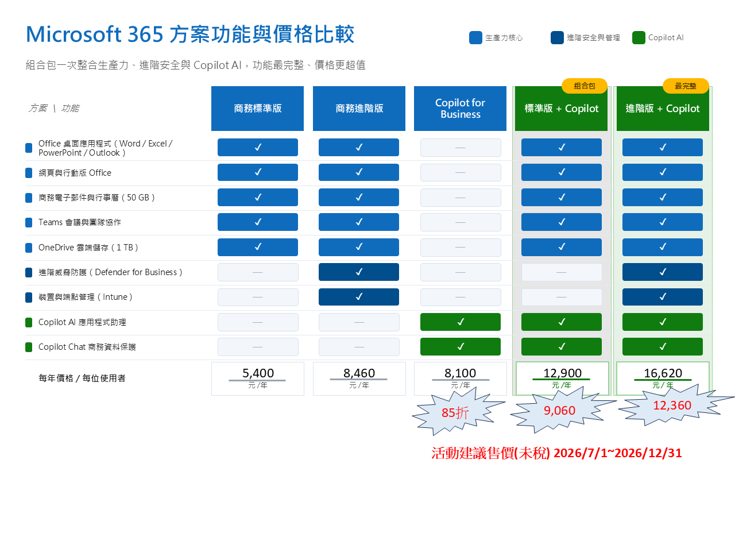
Task: Click the OneDrive checkmark under 商務標準版
Action: coord(258,247)
